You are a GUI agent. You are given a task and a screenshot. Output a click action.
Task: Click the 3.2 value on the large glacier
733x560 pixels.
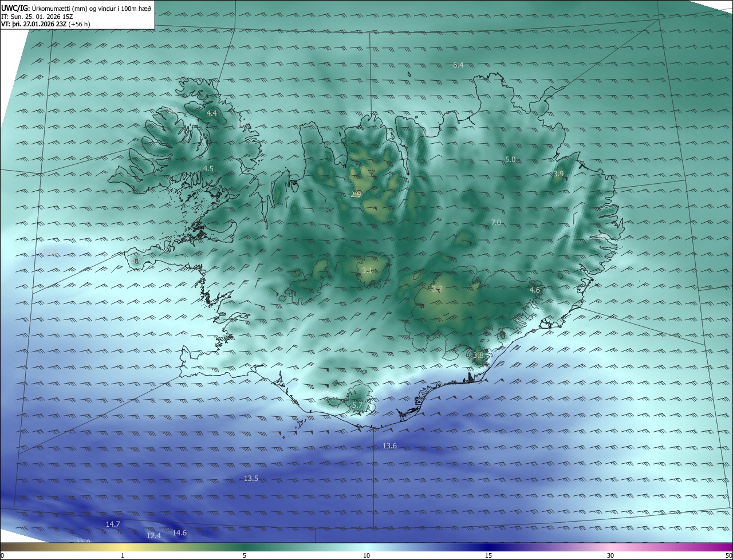(437, 289)
